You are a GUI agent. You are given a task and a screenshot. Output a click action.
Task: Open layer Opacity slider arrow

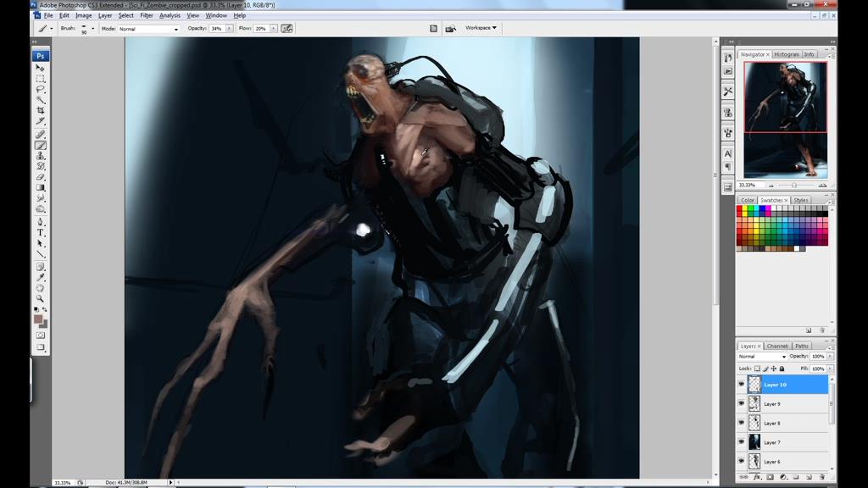[x=830, y=357]
